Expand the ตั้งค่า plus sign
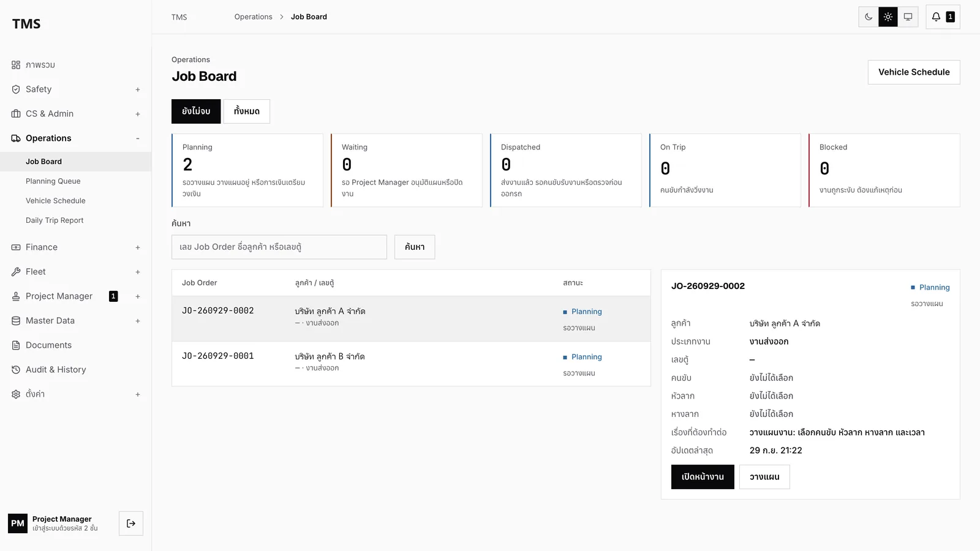980x551 pixels. 138,394
